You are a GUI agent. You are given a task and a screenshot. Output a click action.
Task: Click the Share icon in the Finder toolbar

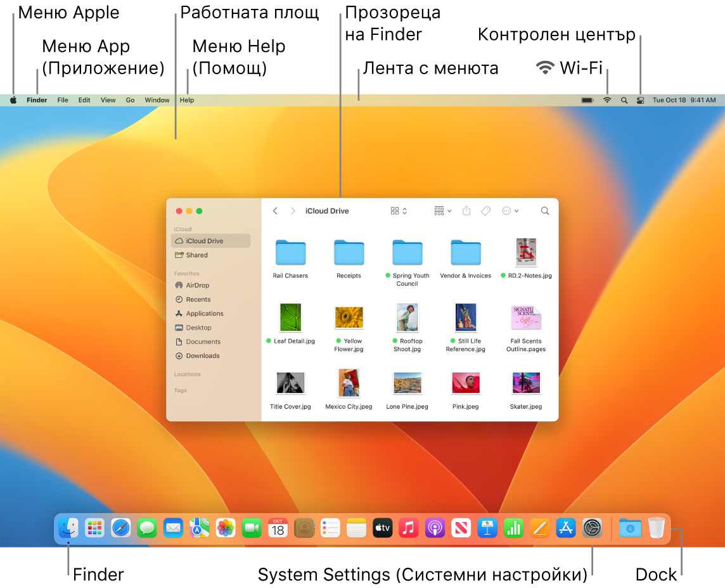tap(466, 210)
